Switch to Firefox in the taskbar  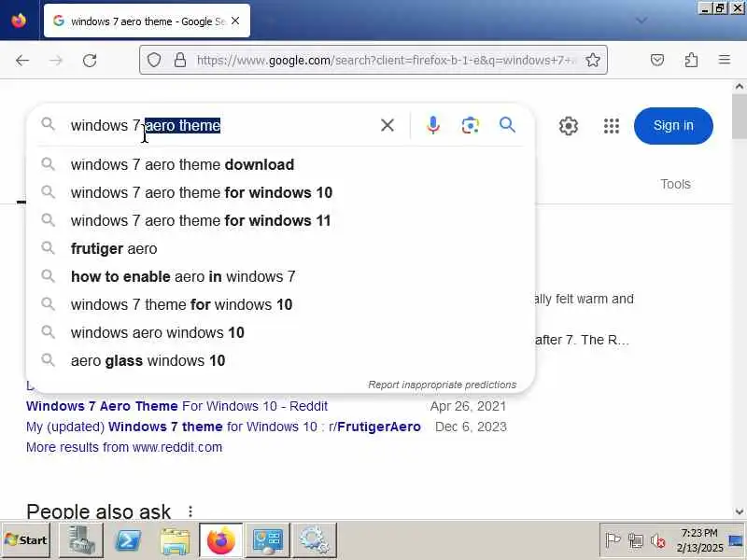click(x=221, y=540)
